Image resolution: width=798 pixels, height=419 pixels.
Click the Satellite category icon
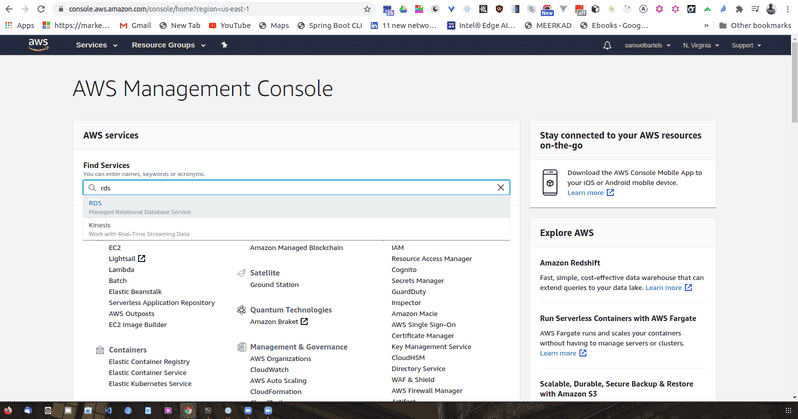click(241, 273)
